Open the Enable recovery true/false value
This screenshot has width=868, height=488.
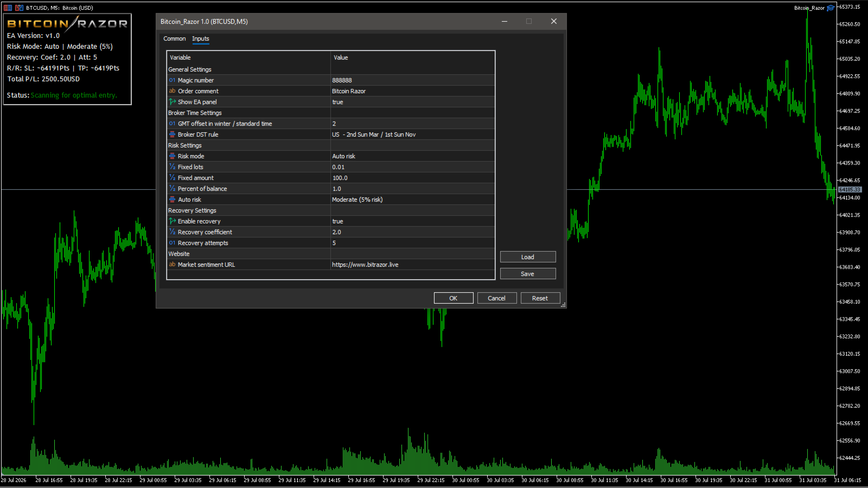point(412,221)
